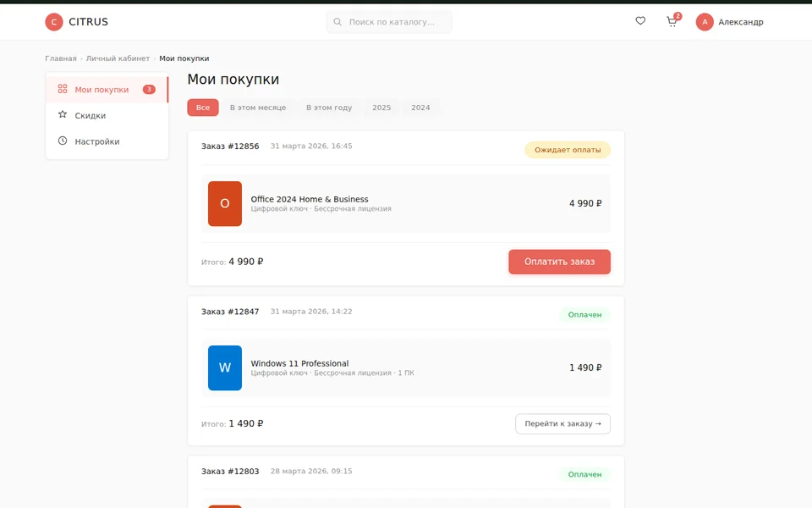Click the order title Заказ #12856
This screenshot has width=812, height=508.
tap(230, 146)
